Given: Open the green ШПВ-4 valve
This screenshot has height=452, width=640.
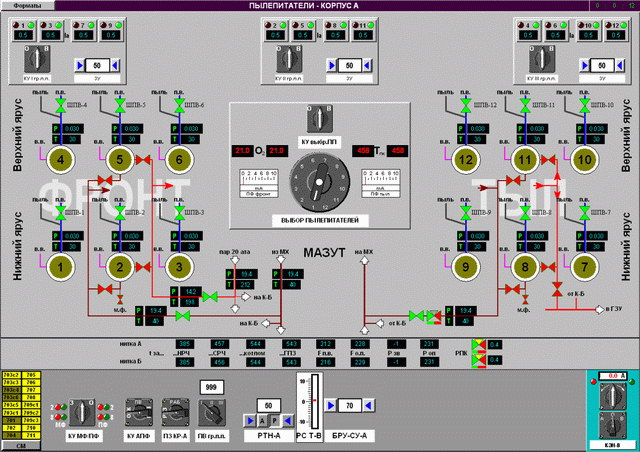Looking at the screenshot, I should click(x=61, y=105).
